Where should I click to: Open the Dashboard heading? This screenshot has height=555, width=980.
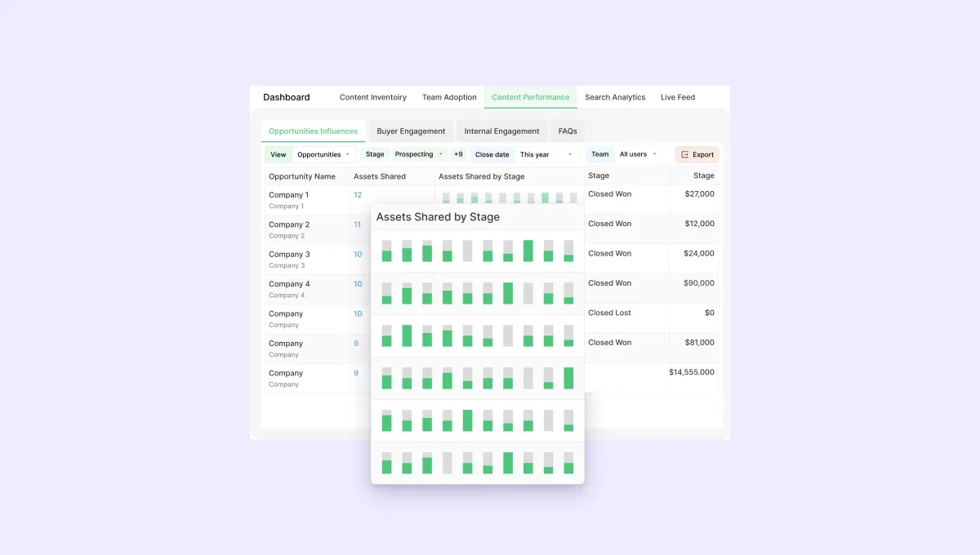tap(287, 97)
